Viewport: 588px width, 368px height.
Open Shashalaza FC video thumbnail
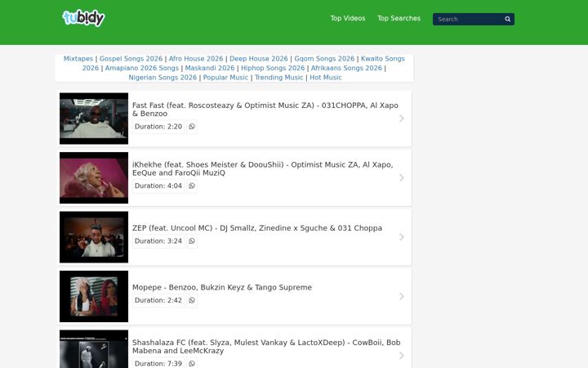tap(94, 349)
